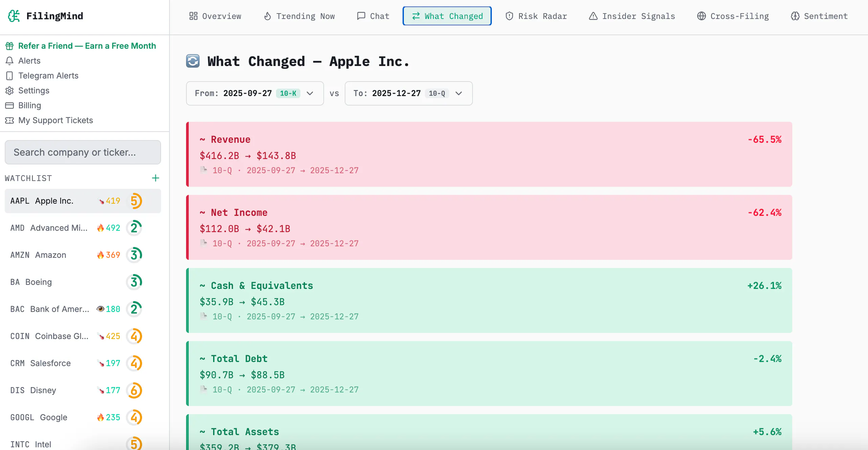Select DIS Disney in the watchlist

(x=83, y=390)
